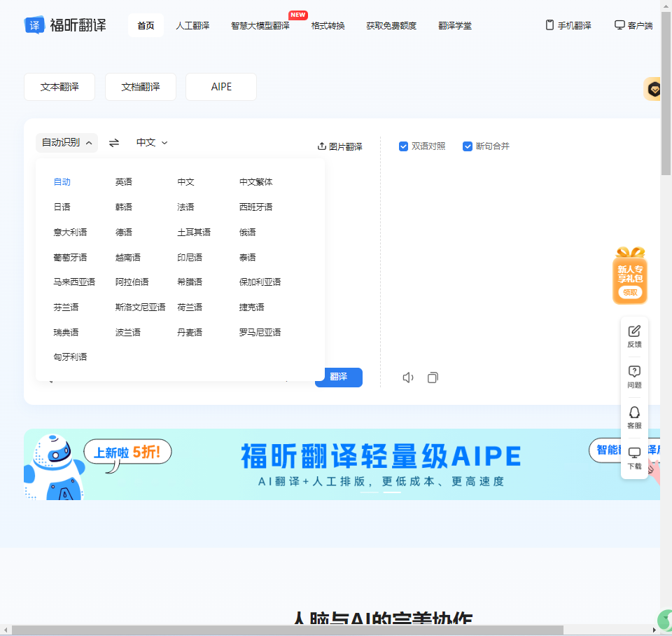The height and width of the screenshot is (636, 672).
Task: Select 自动 language option
Action: tap(62, 182)
